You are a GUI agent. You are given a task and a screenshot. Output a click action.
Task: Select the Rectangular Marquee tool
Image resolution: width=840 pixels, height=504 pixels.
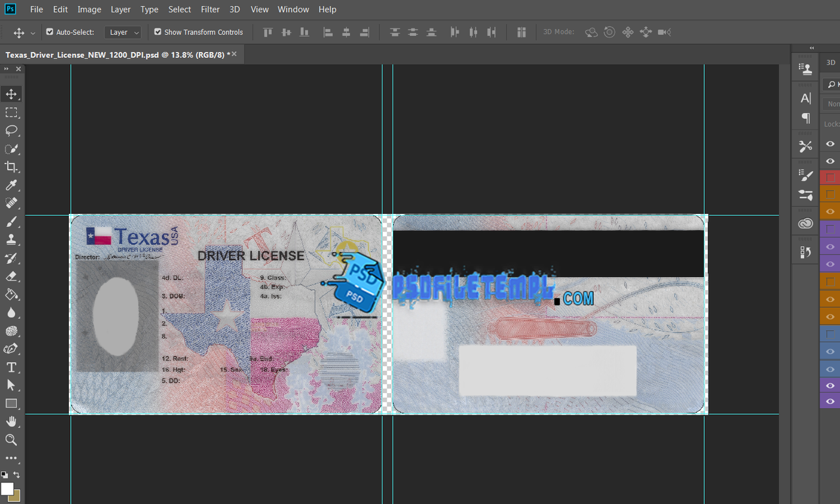[x=11, y=112]
